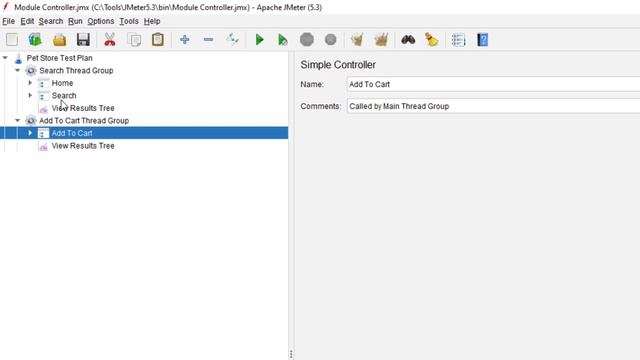Viewport: 640px width, 360px height.
Task: Click the New test plan icon
Action: 12,40
